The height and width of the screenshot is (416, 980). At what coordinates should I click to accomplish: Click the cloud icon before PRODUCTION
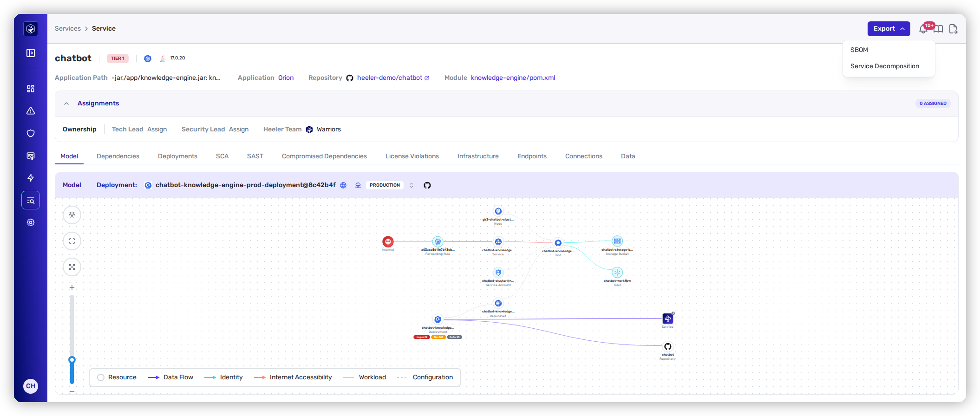358,185
